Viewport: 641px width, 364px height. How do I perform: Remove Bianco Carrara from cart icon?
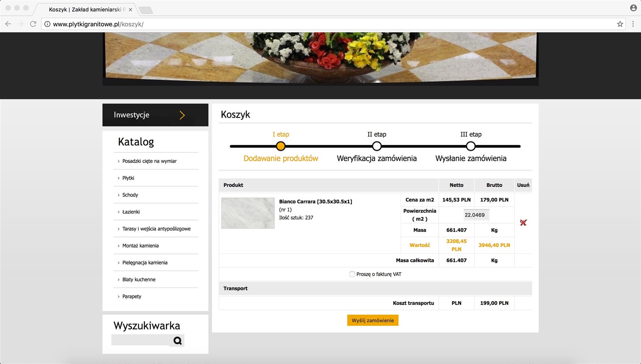[x=523, y=222]
